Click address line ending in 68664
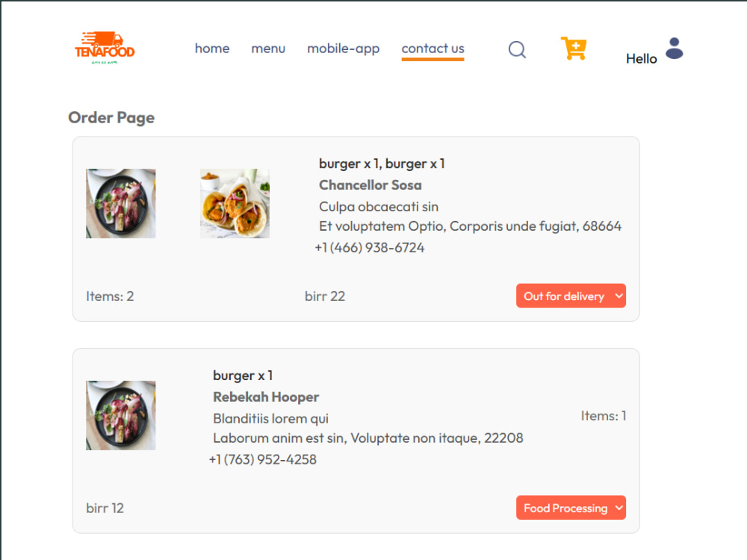This screenshot has height=560, width=747. (470, 226)
